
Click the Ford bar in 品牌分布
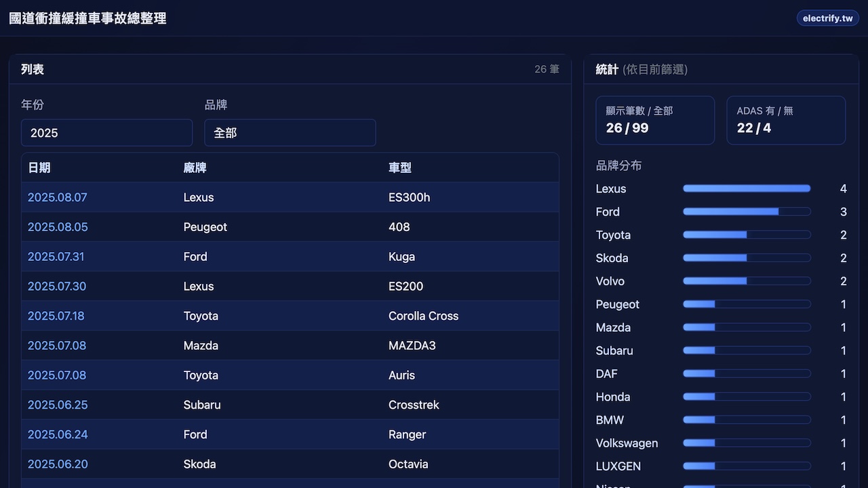pos(747,211)
